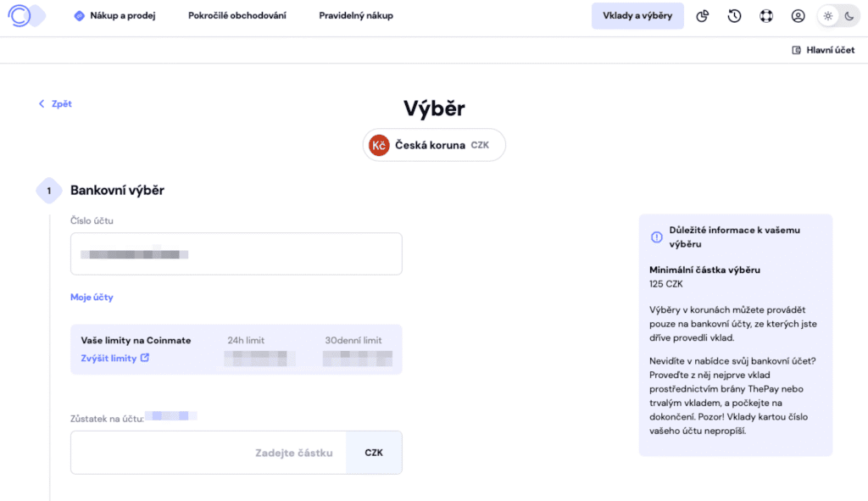The image size is (868, 501).
Task: Open the Číslo účtu account number field
Action: pyautogui.click(x=236, y=253)
